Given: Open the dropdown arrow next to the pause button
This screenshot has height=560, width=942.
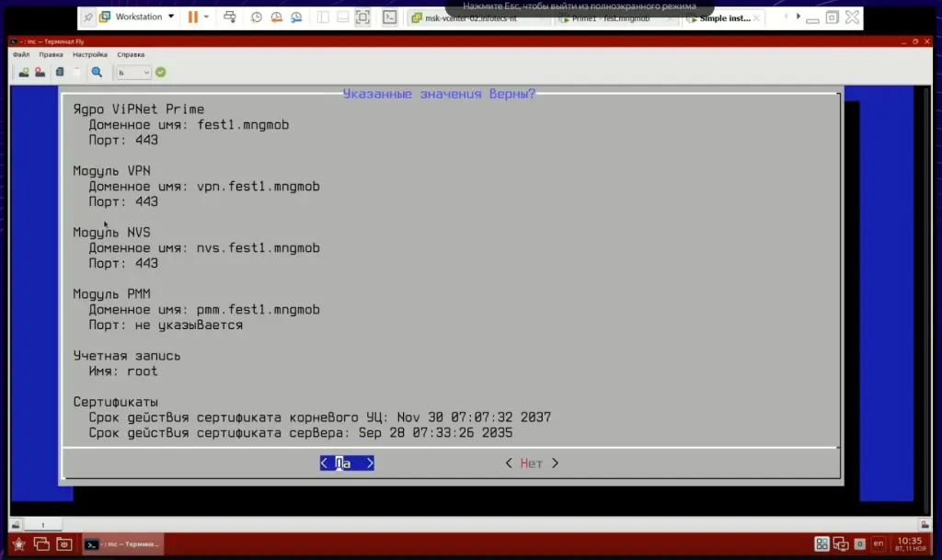Looking at the screenshot, I should point(206,17).
